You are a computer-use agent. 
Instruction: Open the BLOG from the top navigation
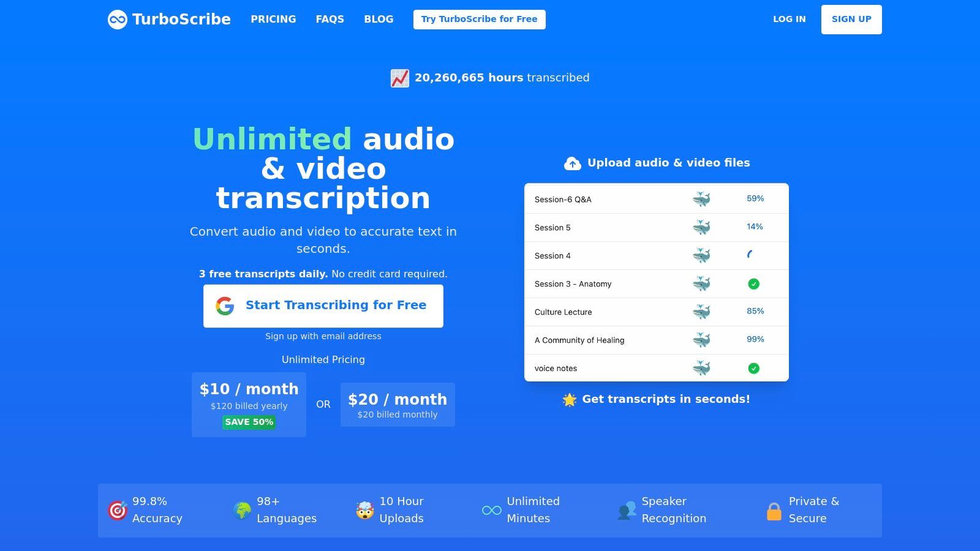379,19
